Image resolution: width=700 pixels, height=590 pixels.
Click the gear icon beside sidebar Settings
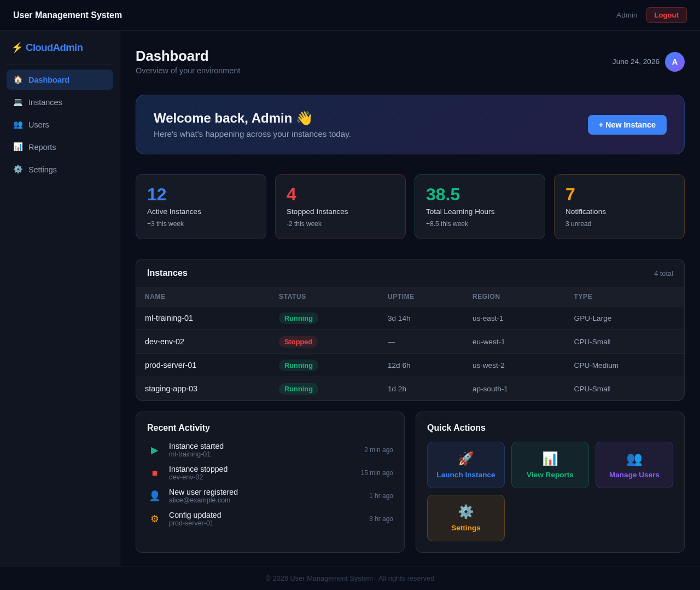pyautogui.click(x=18, y=170)
